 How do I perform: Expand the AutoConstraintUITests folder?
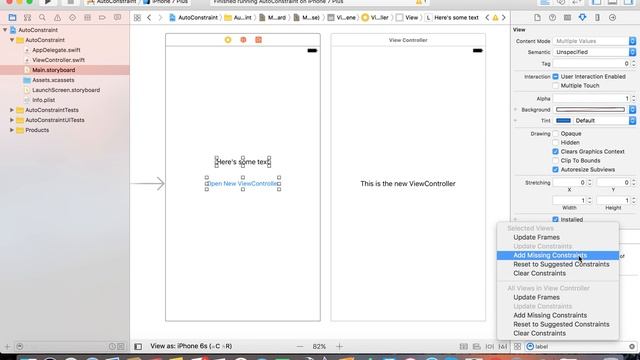(12, 120)
